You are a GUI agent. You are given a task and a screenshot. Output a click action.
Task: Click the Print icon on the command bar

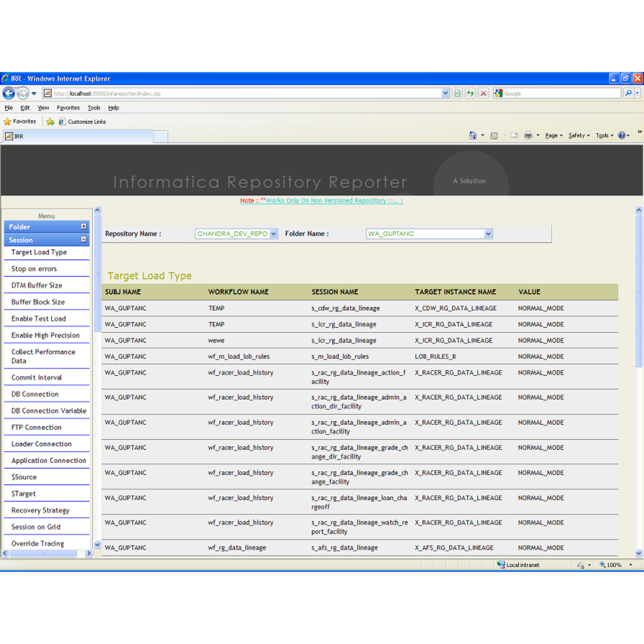tap(528, 135)
